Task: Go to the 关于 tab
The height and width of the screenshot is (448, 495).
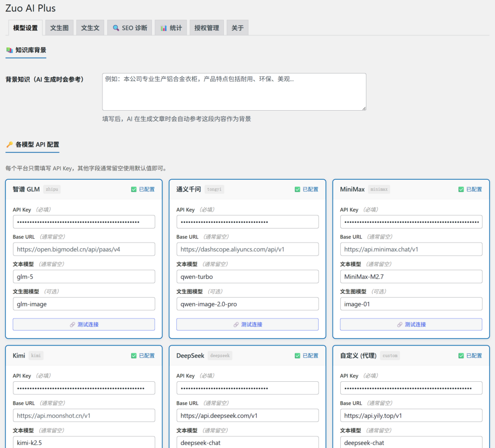Action: pos(237,28)
